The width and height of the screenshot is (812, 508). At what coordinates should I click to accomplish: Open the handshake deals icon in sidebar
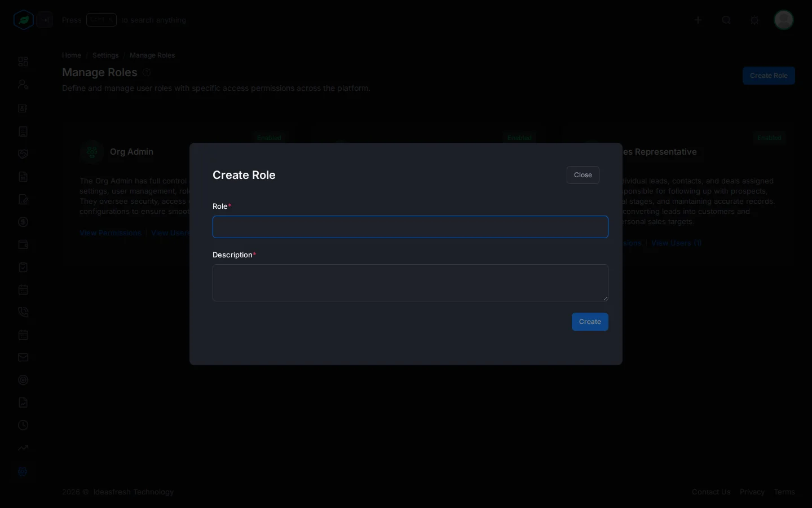[x=23, y=154]
